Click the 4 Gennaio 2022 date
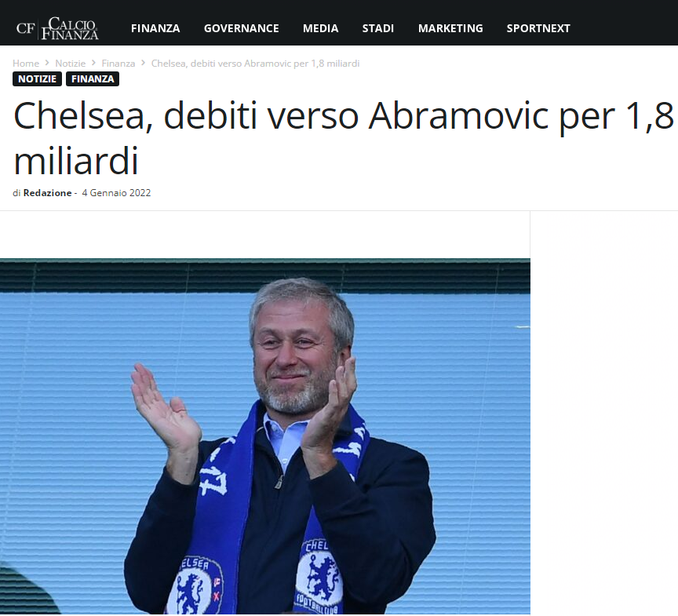This screenshot has height=616, width=678. pyautogui.click(x=116, y=193)
